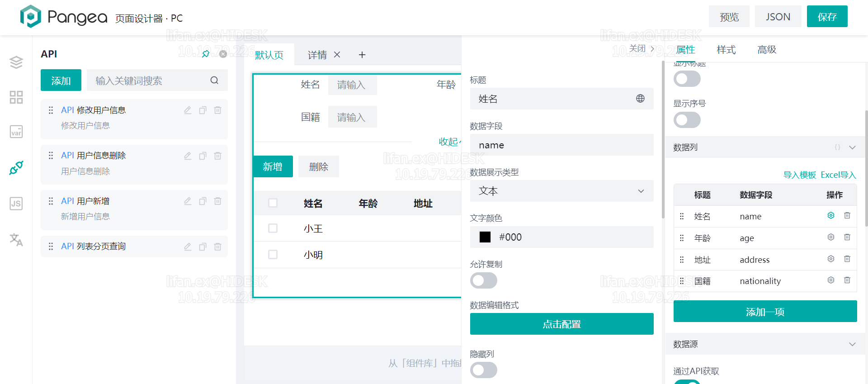Viewport: 868px width, 384px height.
Task: Edit the 列表分页查询 API
Action: click(x=188, y=247)
